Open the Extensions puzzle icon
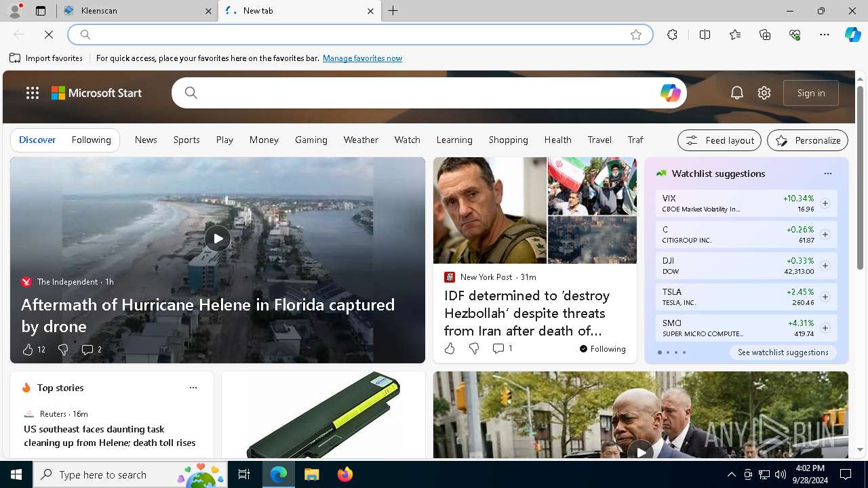 pyautogui.click(x=672, y=35)
